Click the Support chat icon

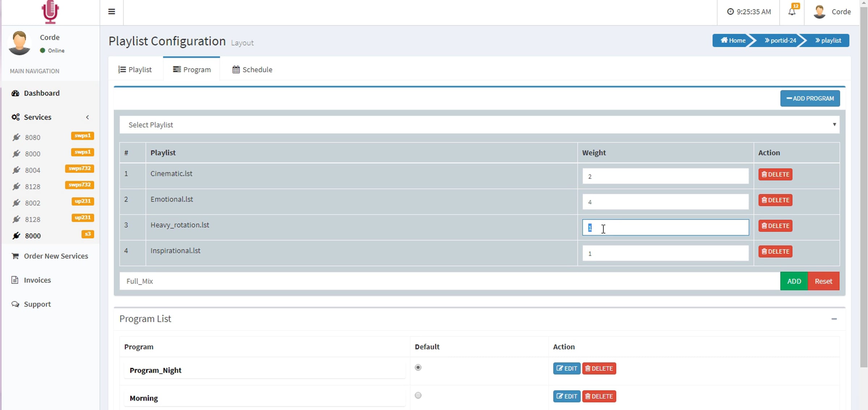point(15,304)
